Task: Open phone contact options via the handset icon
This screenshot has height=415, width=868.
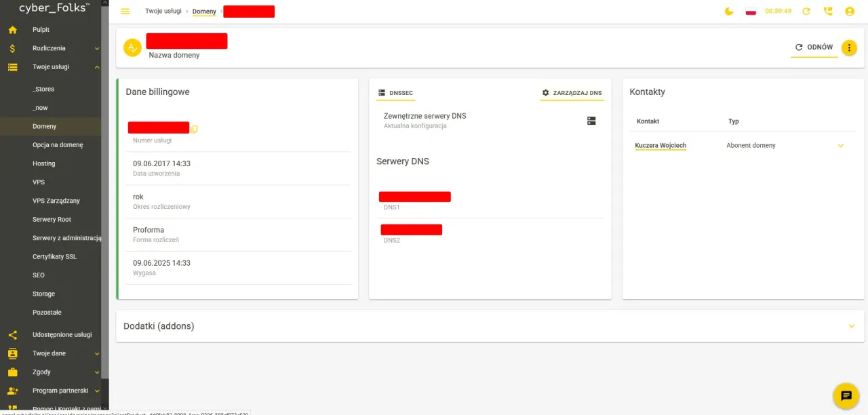Action: 828,11
